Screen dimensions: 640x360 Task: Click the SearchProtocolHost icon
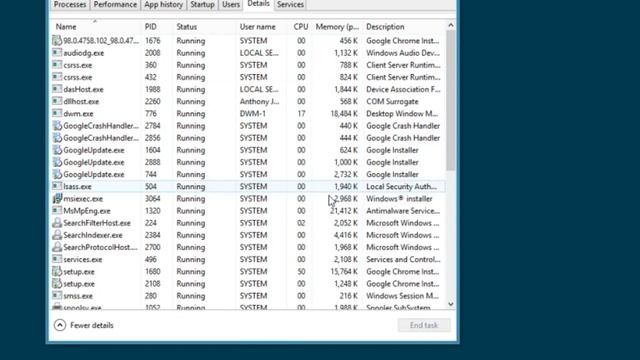(57, 247)
